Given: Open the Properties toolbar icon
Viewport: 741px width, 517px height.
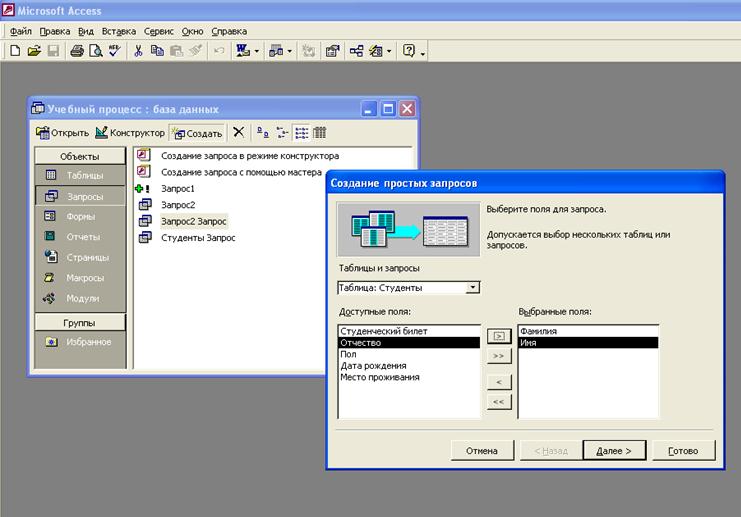Looking at the screenshot, I should [x=333, y=51].
